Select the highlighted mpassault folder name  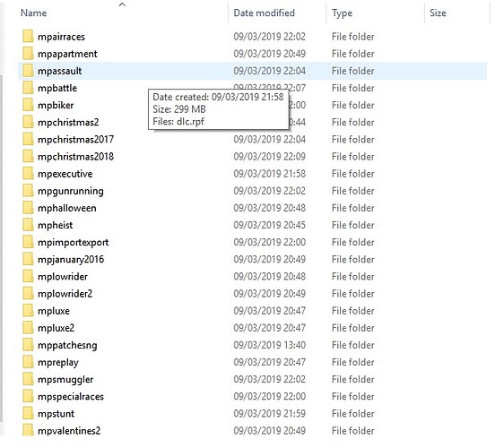click(x=60, y=71)
